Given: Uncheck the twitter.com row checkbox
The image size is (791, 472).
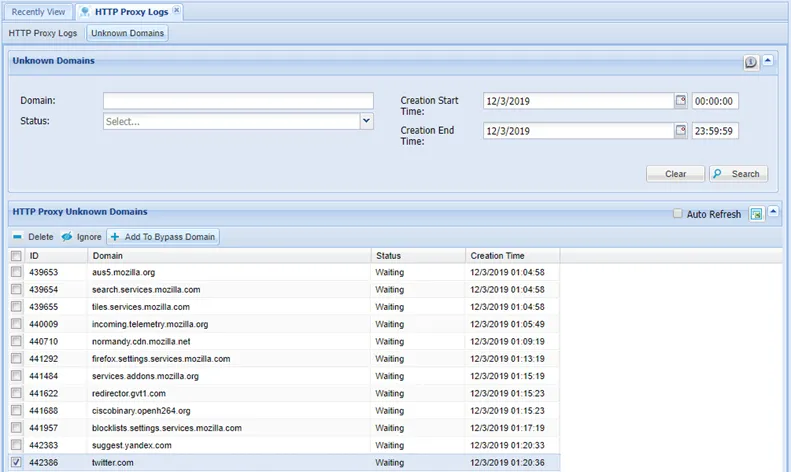Looking at the screenshot, I should click(x=16, y=462).
